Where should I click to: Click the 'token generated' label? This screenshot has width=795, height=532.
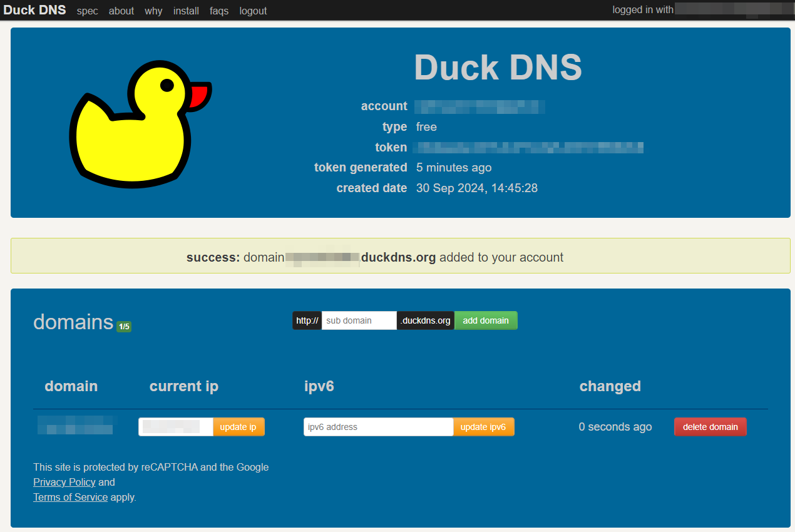[361, 167]
